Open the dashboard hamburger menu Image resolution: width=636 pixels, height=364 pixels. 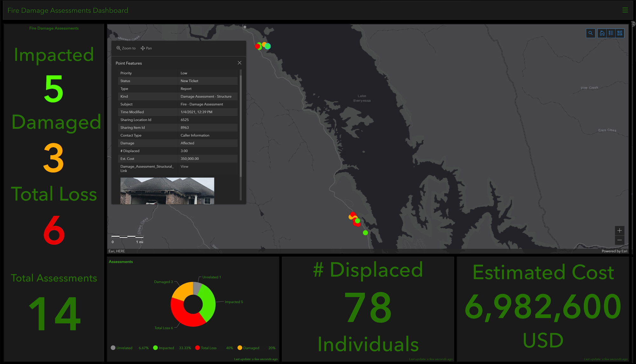point(625,10)
